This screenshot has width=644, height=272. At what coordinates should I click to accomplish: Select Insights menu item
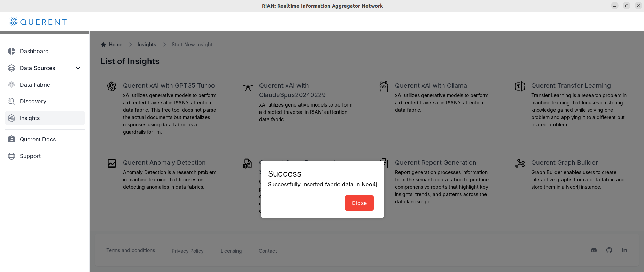(45, 118)
